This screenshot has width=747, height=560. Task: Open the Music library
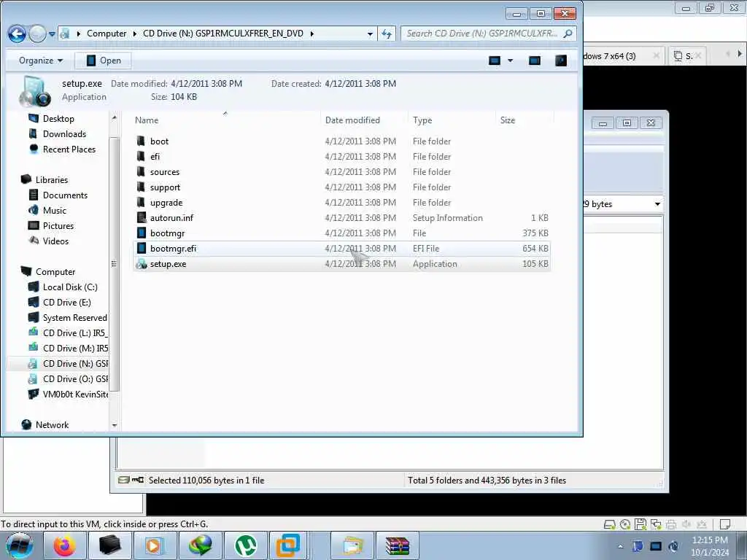tap(54, 211)
